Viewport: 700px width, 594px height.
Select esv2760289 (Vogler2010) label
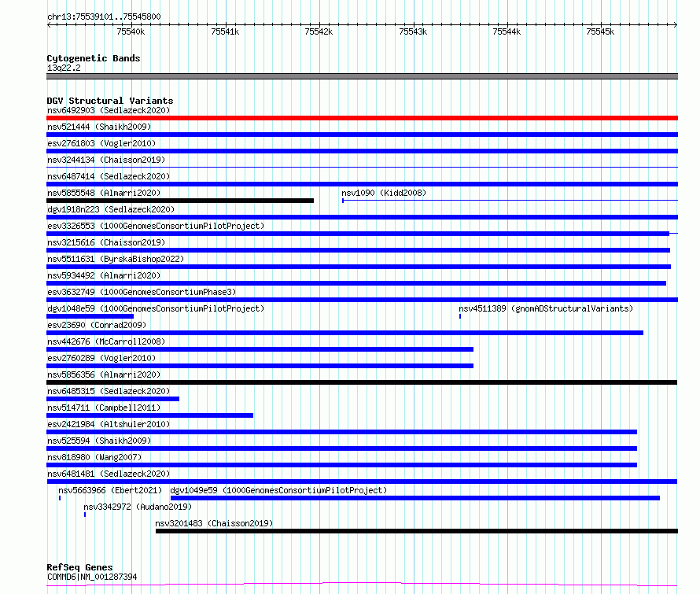click(101, 358)
